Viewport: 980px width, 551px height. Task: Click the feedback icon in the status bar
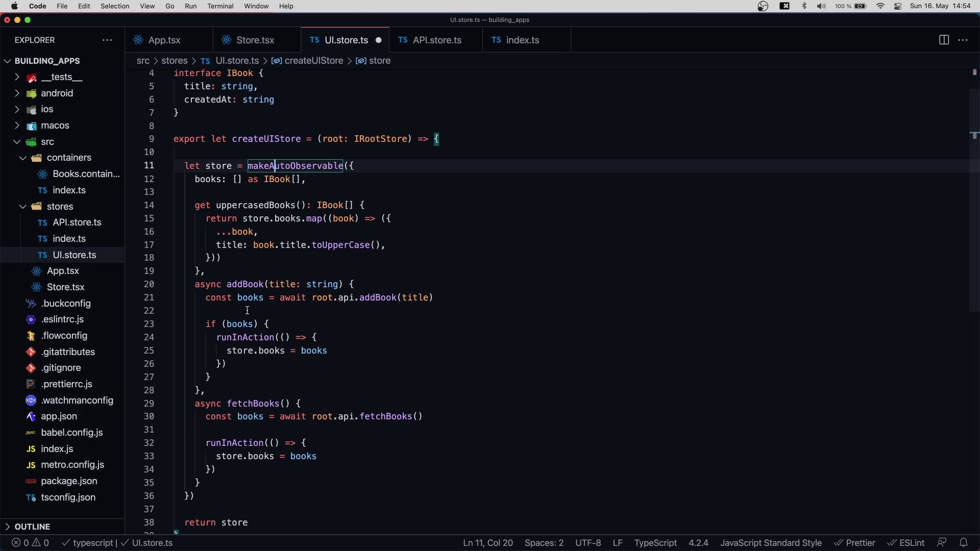tap(942, 543)
